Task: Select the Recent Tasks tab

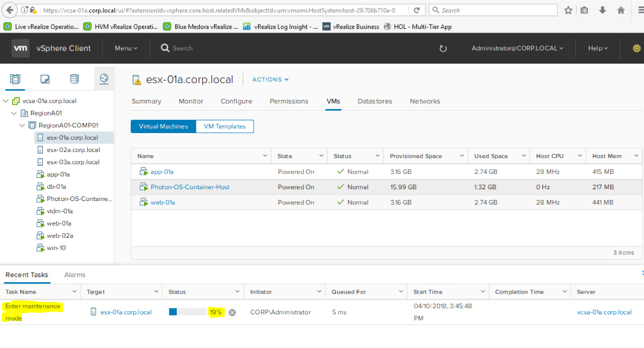Action: click(x=27, y=275)
